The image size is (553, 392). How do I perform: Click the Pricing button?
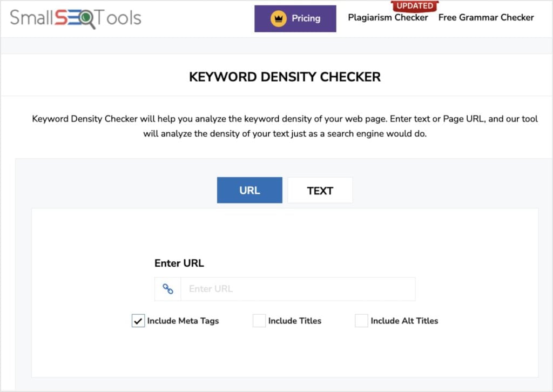click(x=295, y=18)
